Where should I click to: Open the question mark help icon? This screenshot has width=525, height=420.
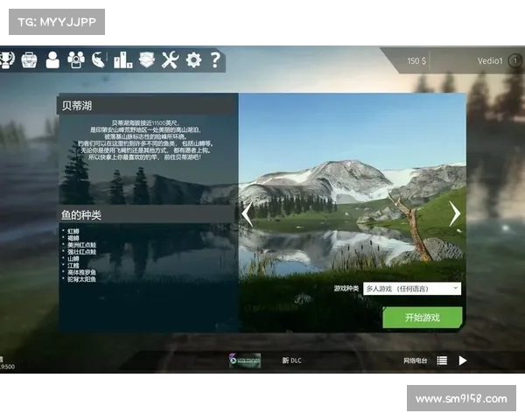click(215, 60)
